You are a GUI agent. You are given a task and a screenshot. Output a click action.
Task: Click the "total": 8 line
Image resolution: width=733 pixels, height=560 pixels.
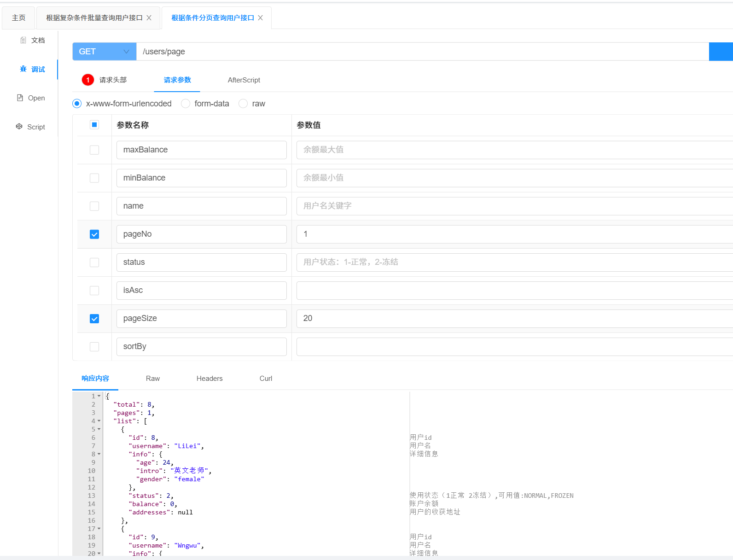pos(134,404)
